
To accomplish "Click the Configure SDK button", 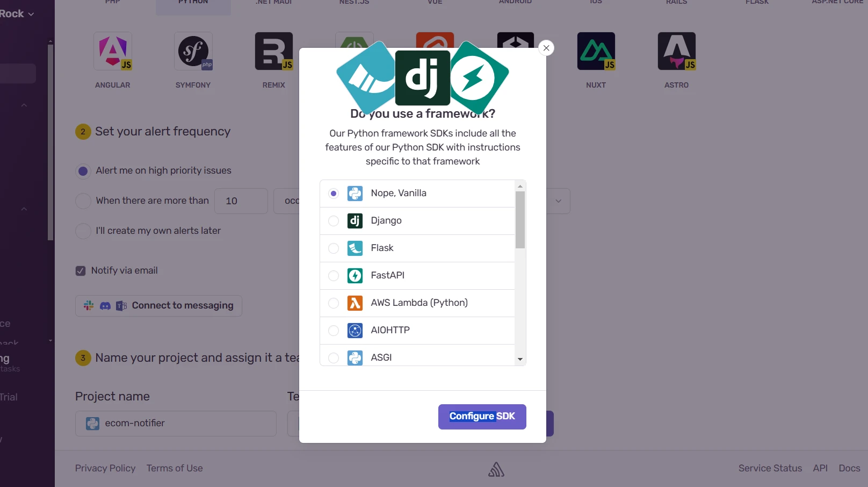I will click(x=482, y=417).
